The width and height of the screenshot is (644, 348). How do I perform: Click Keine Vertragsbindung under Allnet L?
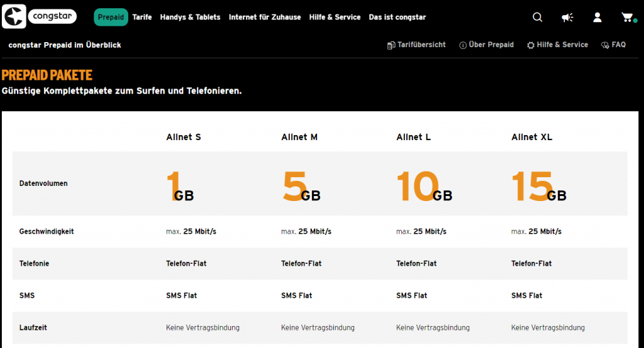click(x=433, y=327)
